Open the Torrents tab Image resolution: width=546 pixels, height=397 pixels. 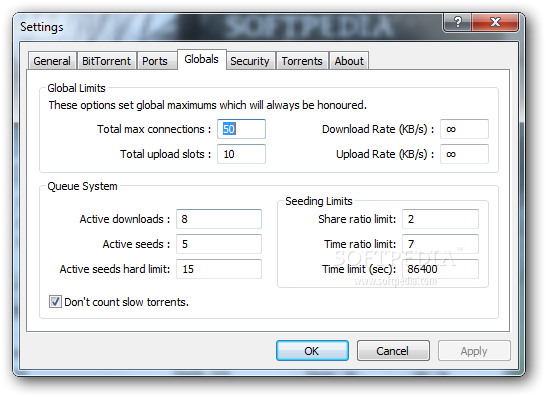tap(302, 61)
